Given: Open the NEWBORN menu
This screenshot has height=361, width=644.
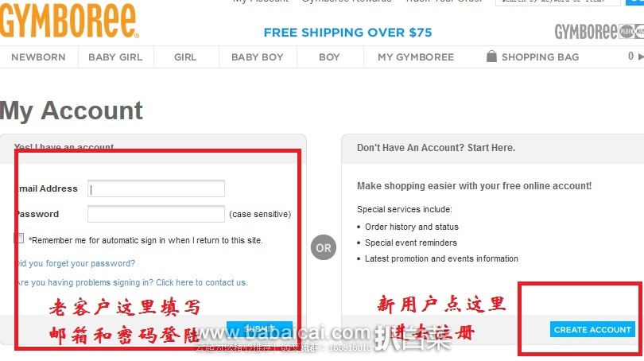Looking at the screenshot, I should point(38,57).
